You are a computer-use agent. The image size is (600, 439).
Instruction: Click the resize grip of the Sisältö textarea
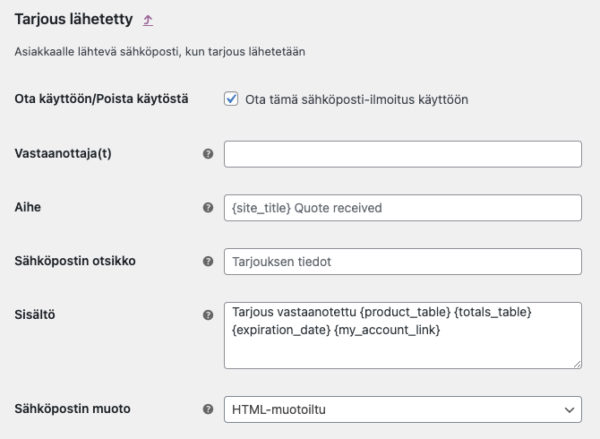(577, 364)
